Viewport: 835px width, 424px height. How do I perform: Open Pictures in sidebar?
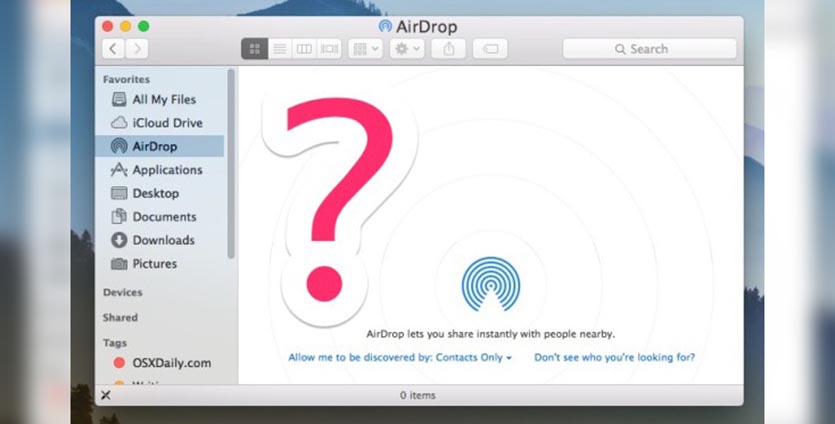tap(160, 264)
